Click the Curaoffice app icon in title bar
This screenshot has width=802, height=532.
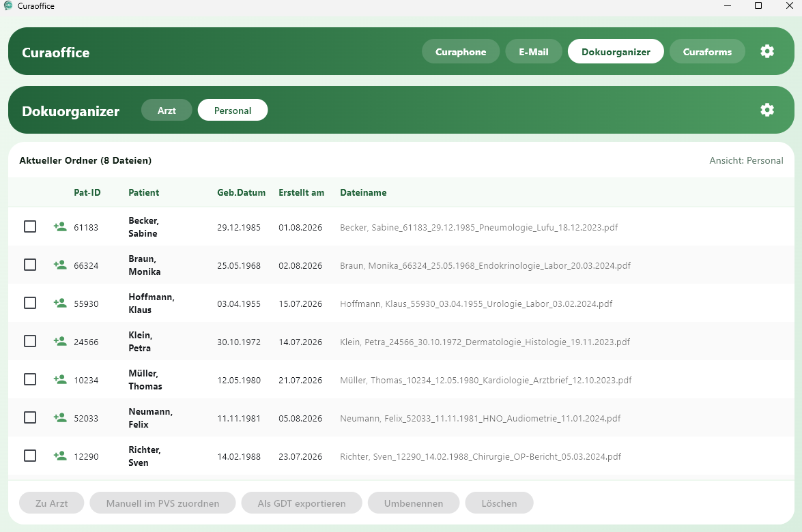[x=8, y=5]
